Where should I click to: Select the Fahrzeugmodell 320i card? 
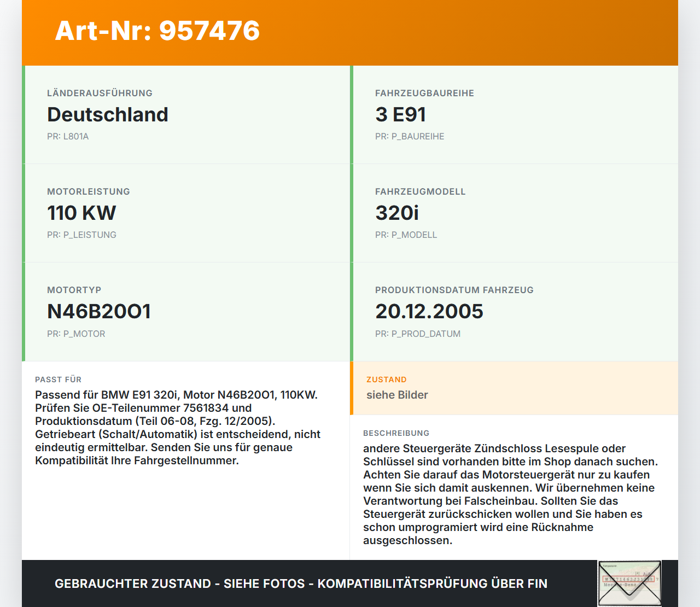pos(514,213)
